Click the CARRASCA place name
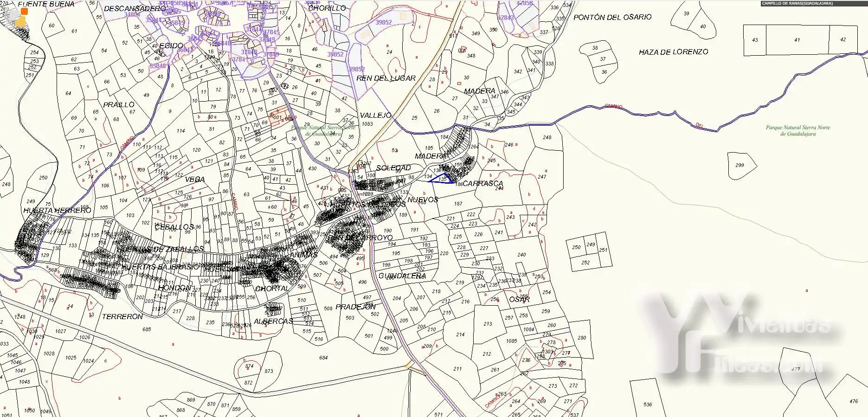The image size is (868, 417). tap(483, 184)
